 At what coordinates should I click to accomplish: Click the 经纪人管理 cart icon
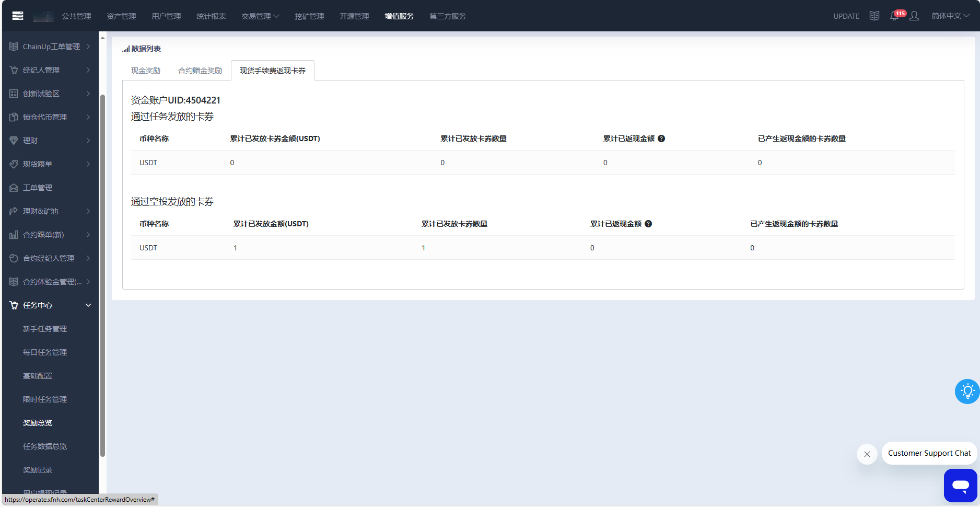pyautogui.click(x=14, y=70)
